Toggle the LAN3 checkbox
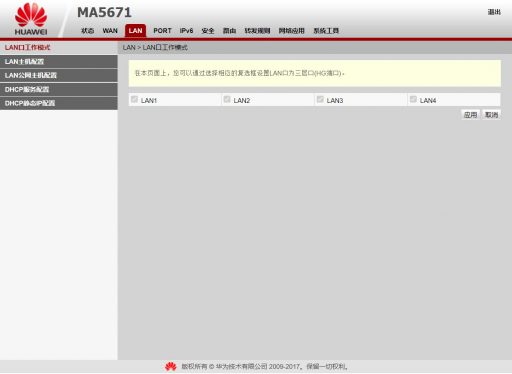The height and width of the screenshot is (374, 512). pyautogui.click(x=320, y=99)
